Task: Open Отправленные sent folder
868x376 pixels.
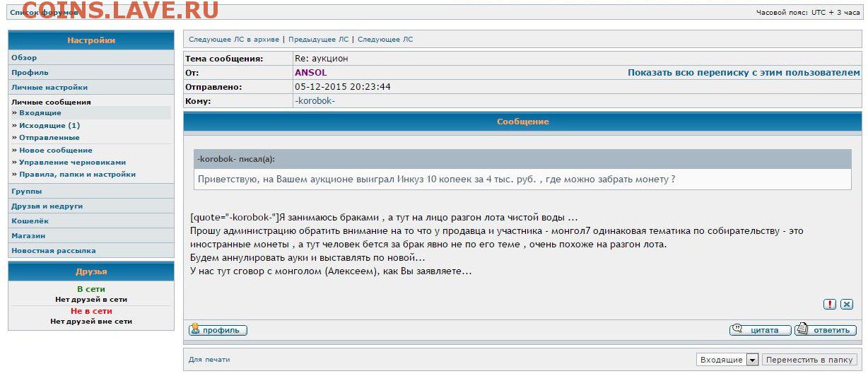Action: pyautogui.click(x=49, y=138)
